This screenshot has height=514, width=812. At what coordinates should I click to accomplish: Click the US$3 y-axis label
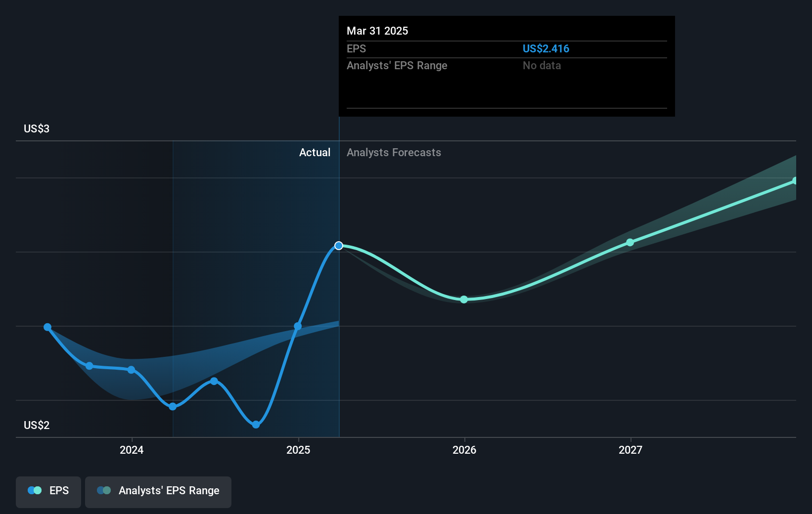click(x=37, y=128)
